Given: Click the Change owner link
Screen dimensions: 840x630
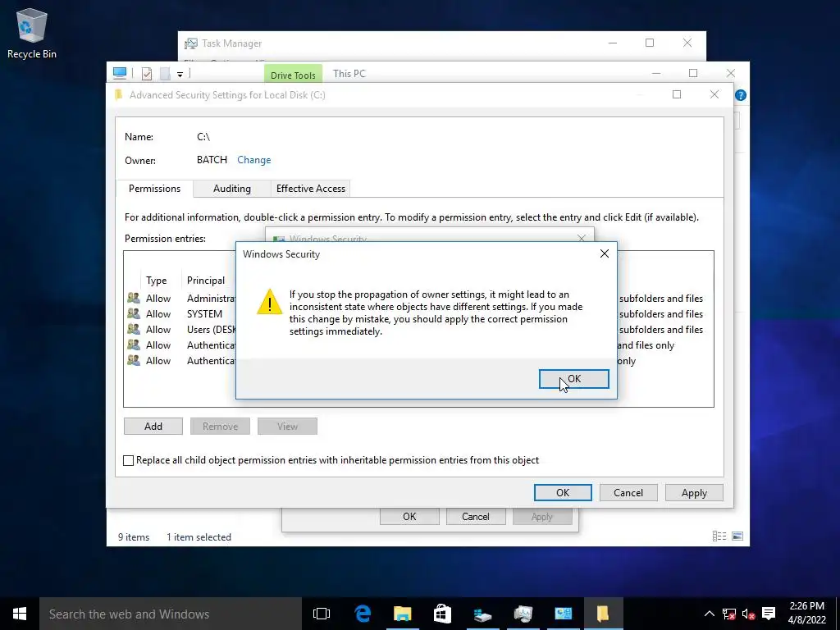Looking at the screenshot, I should [x=254, y=160].
